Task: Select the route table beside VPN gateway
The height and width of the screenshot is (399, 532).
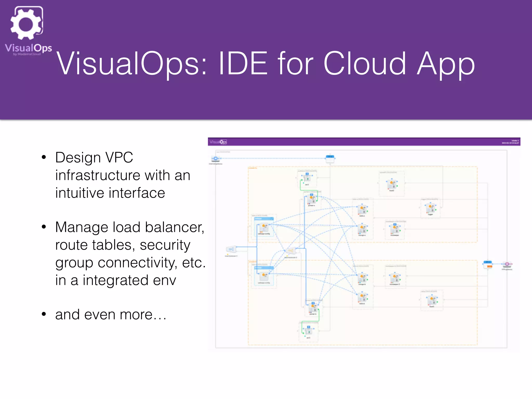Action: click(488, 264)
